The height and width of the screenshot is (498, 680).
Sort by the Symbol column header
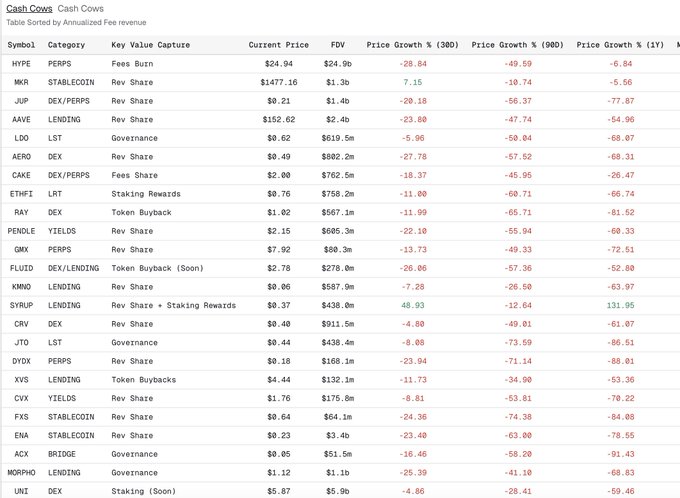(x=21, y=45)
